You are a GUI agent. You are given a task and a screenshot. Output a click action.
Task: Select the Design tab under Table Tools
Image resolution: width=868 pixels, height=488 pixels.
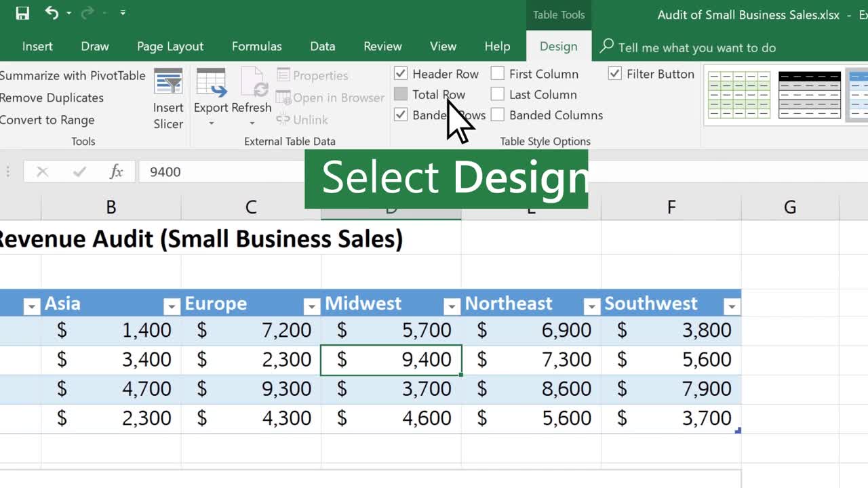(x=559, y=46)
